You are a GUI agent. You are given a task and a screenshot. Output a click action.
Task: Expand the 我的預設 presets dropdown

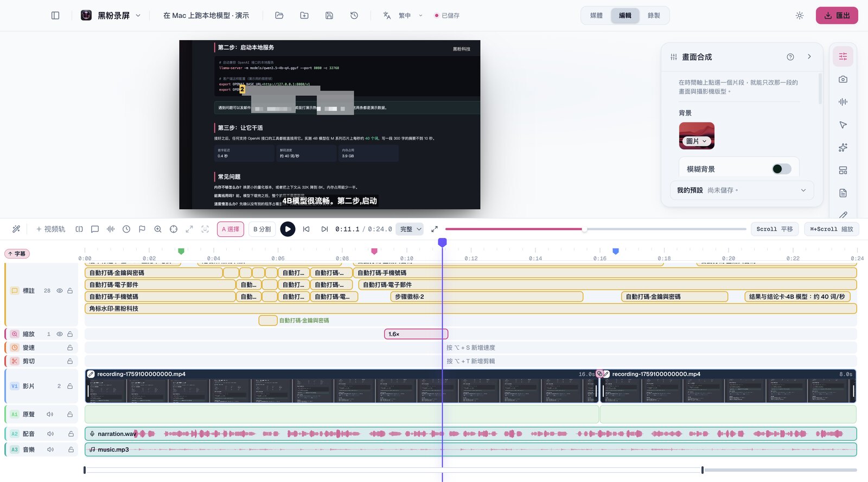pos(742,190)
